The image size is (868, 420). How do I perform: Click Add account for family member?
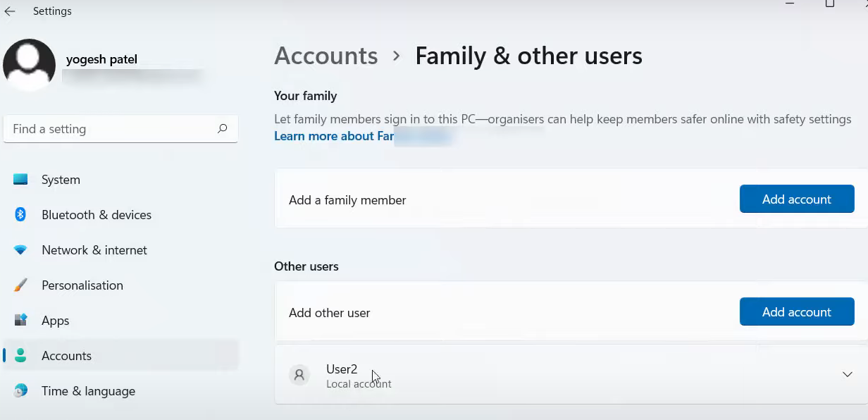tap(796, 199)
